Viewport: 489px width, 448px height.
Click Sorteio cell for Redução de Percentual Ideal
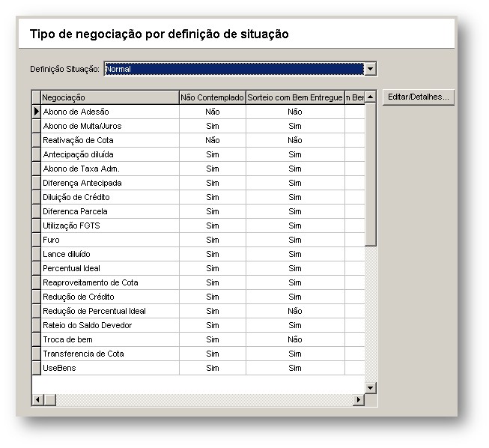tap(295, 311)
